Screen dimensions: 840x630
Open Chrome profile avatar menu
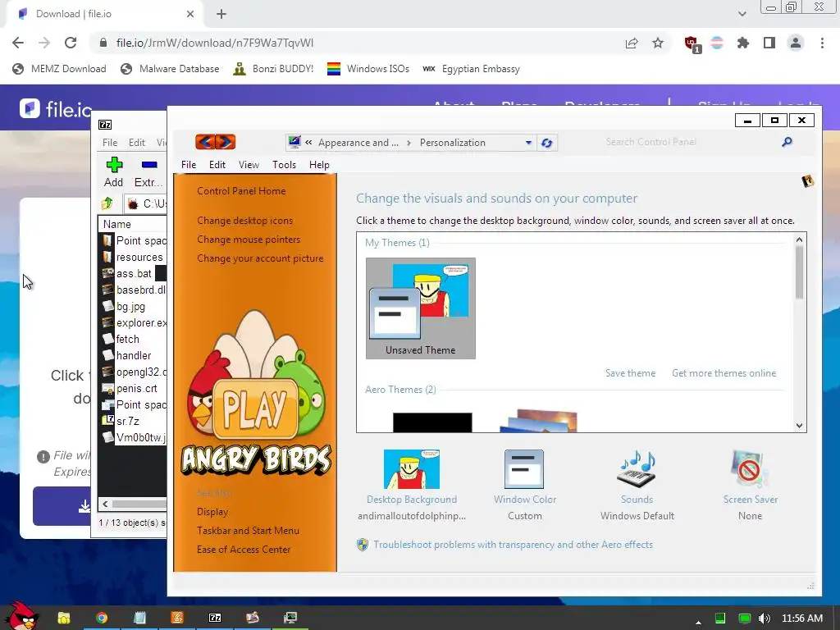pyautogui.click(x=796, y=43)
